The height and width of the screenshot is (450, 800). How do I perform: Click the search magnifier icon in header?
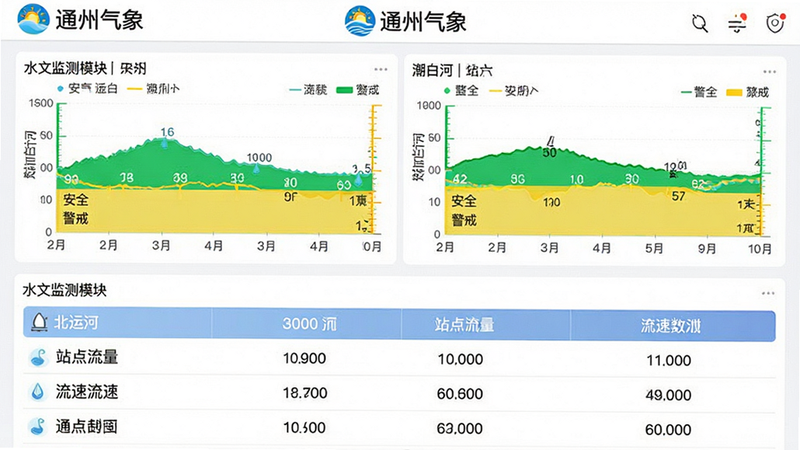tap(699, 23)
